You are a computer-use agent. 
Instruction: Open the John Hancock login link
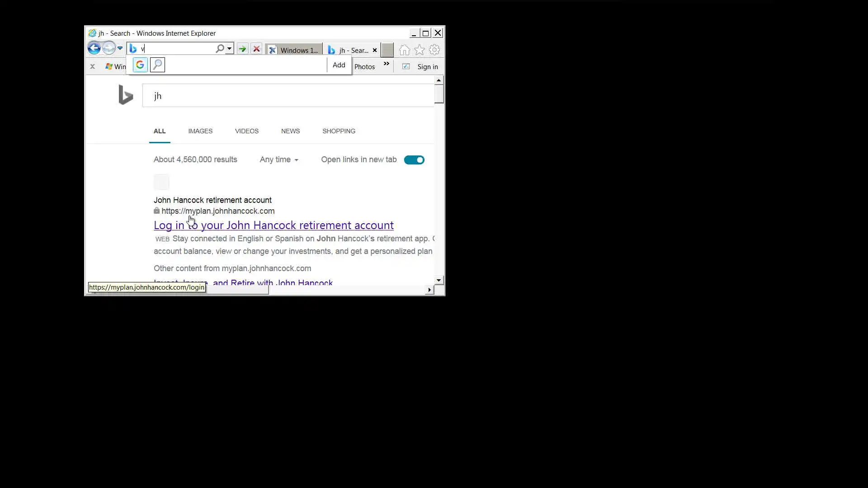coord(274,225)
